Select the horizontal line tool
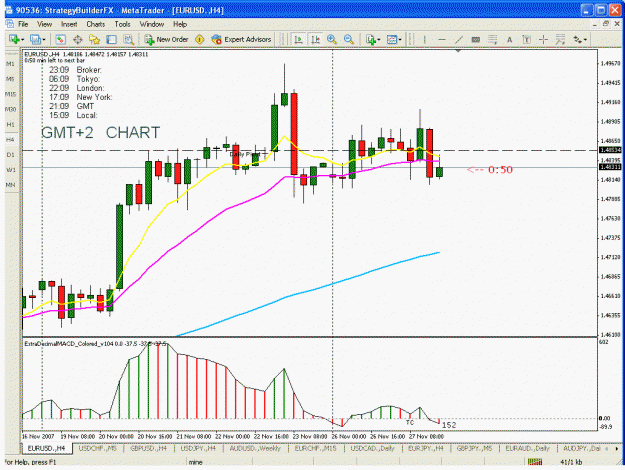 pos(442,39)
